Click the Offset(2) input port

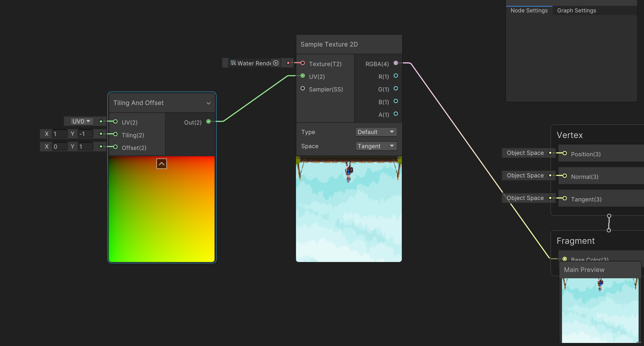[116, 147]
